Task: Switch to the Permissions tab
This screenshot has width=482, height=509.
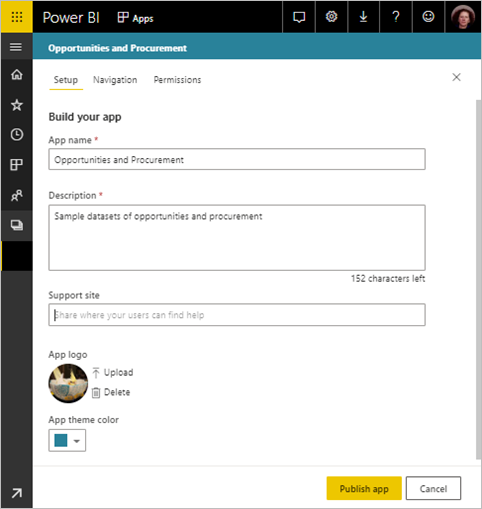Action: pyautogui.click(x=177, y=80)
